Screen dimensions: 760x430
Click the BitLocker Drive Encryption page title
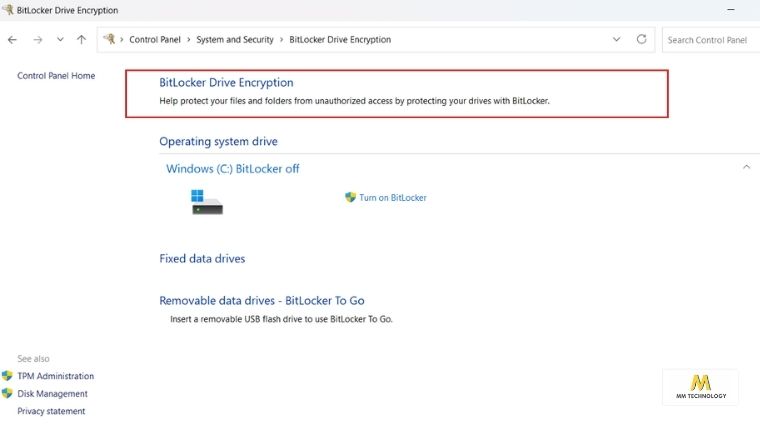(226, 82)
